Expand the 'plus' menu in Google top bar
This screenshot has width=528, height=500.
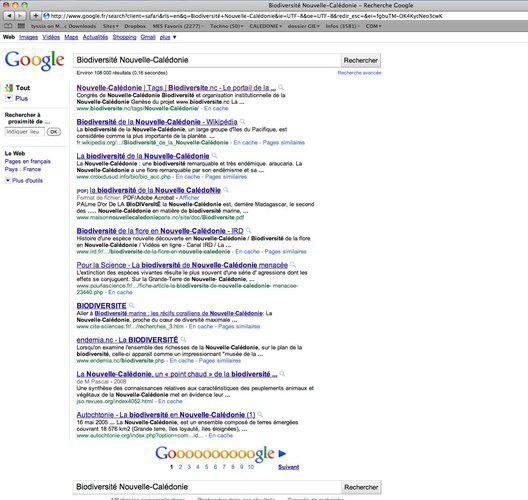point(168,37)
